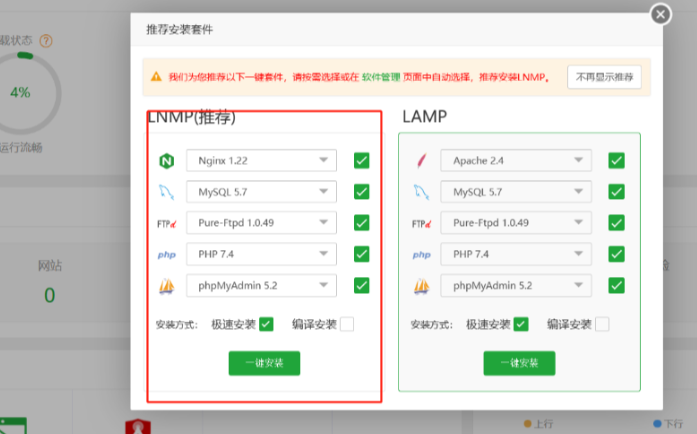The width and height of the screenshot is (697, 434).
Task: Enable 编译安装 checkbox in LNMP
Action: (x=347, y=324)
